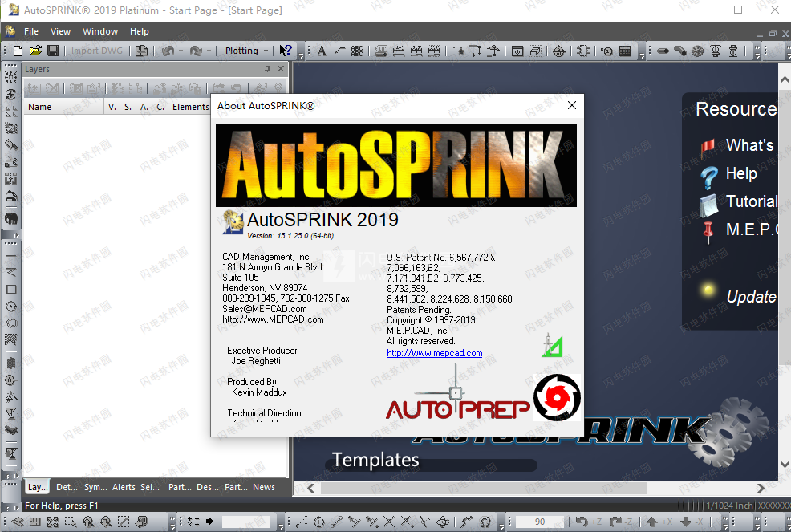This screenshot has width=791, height=532.
Task: Click the snap to center circle icon
Action: point(318,522)
